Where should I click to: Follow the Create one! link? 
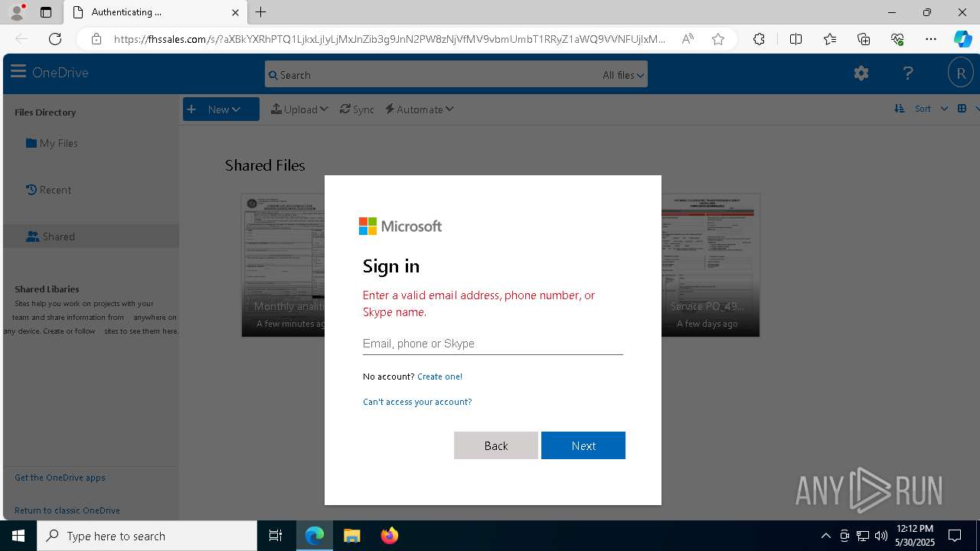point(439,377)
